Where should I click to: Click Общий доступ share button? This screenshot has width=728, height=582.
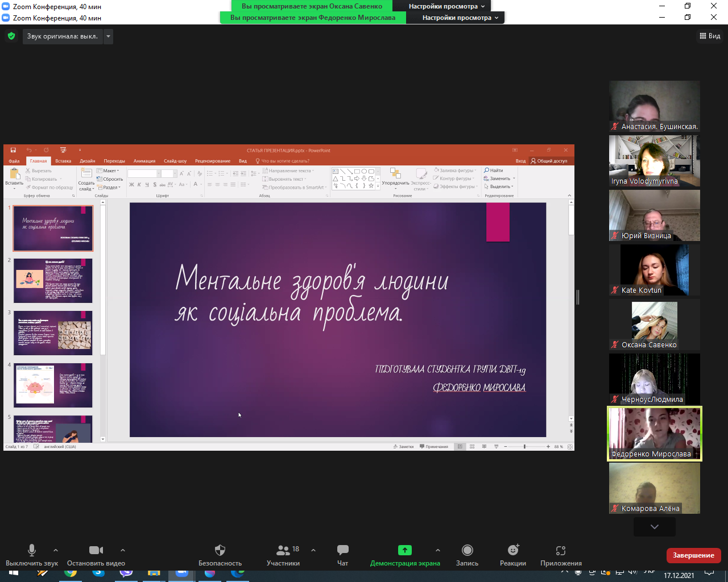click(x=549, y=161)
